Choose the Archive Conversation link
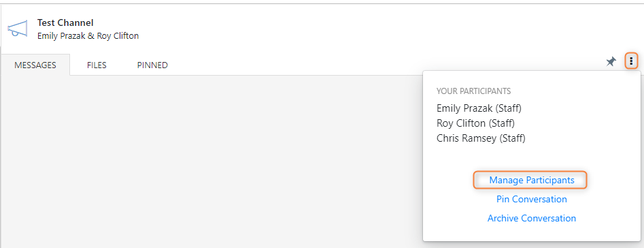Image resolution: width=644 pixels, height=248 pixels. 532,218
